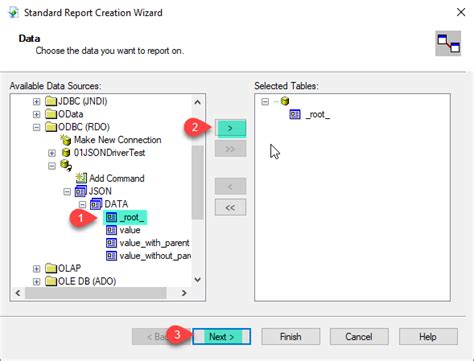Remove all tables with << button
Image resolution: width=474 pixels, height=361 pixels.
point(230,207)
